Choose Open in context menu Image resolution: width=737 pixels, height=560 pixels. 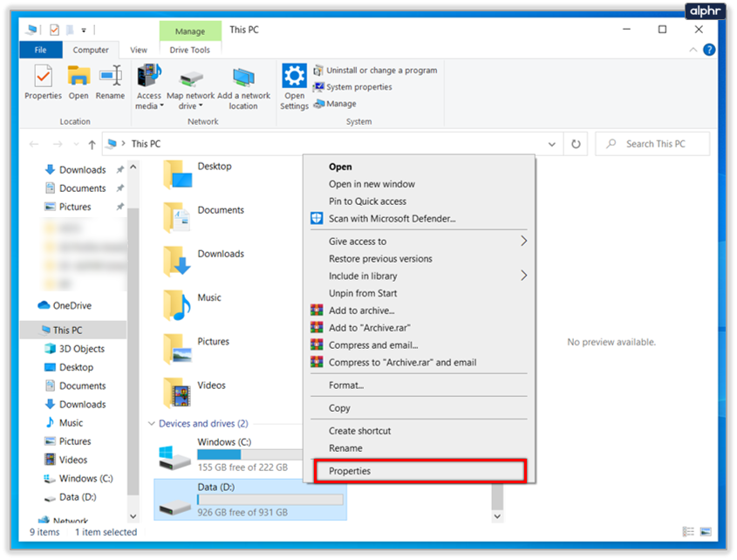(340, 167)
